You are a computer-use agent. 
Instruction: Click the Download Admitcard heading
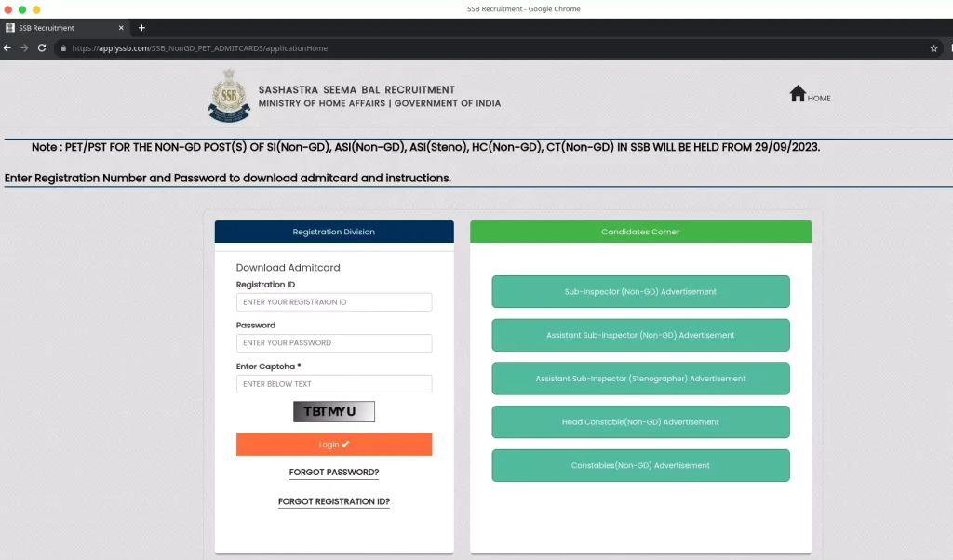[289, 267]
